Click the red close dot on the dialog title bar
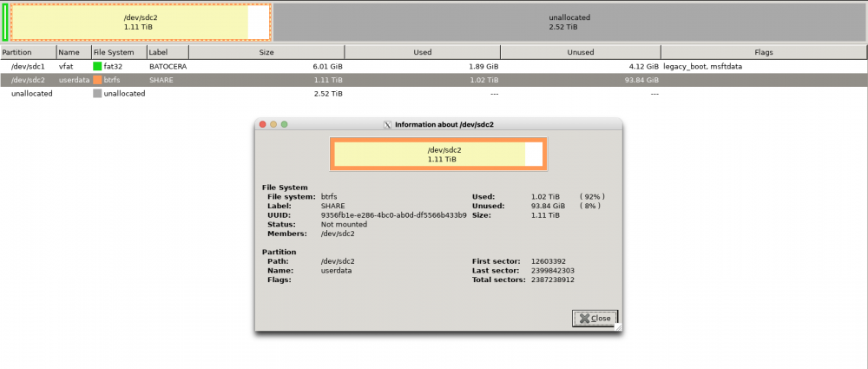This screenshot has height=369, width=868. 263,124
